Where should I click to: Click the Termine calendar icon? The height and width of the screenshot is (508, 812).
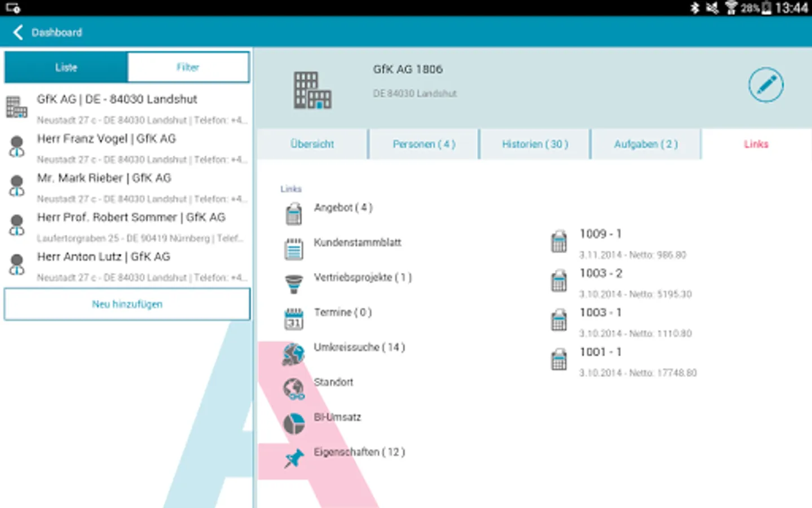(294, 319)
